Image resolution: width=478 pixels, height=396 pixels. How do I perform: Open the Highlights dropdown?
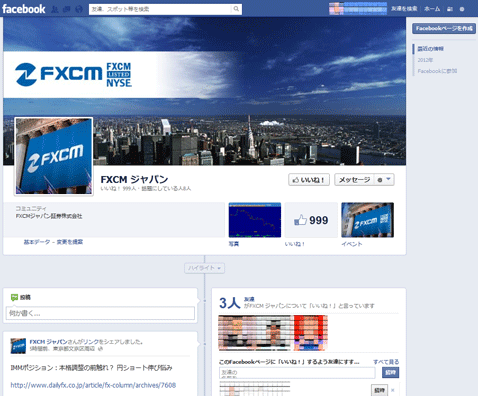coord(204,268)
